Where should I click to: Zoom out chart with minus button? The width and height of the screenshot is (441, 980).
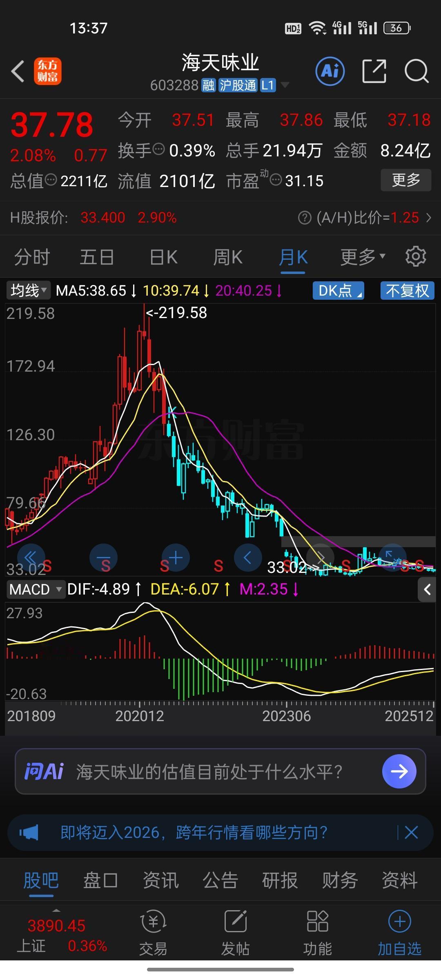coord(103,558)
